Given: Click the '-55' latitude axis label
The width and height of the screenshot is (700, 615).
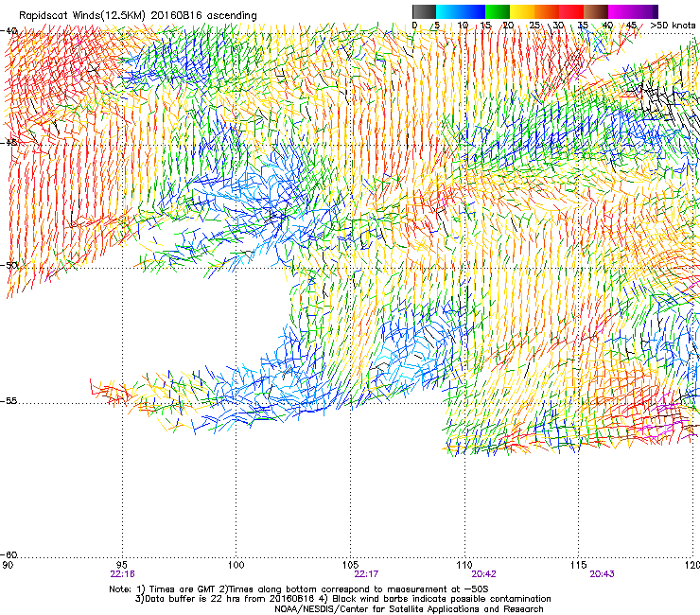Looking at the screenshot, I should click(x=9, y=400).
